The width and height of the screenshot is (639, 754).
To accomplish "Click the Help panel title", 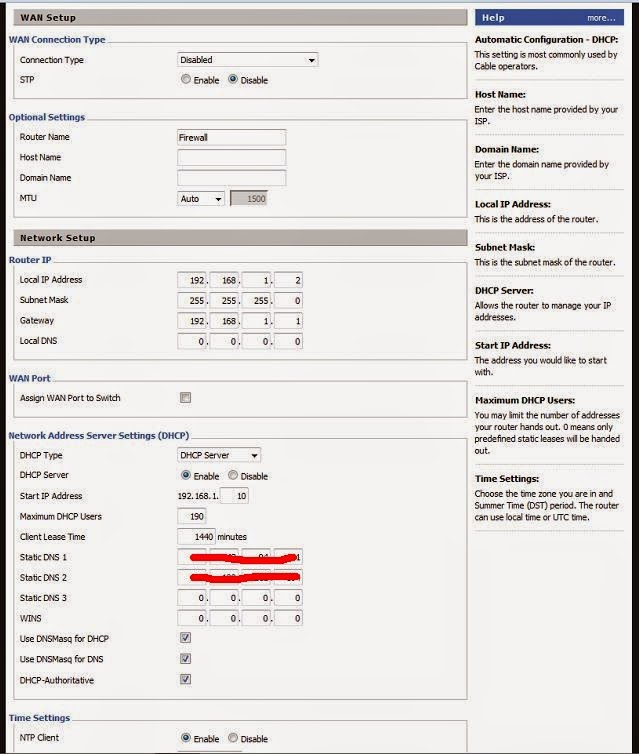I will pos(493,18).
